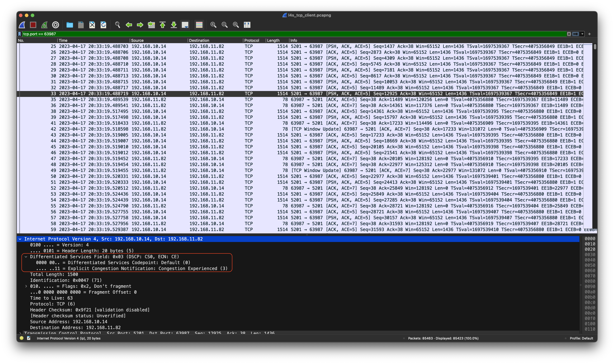Start a new capture with the shark fin icon
The image size is (614, 364).
(22, 25)
